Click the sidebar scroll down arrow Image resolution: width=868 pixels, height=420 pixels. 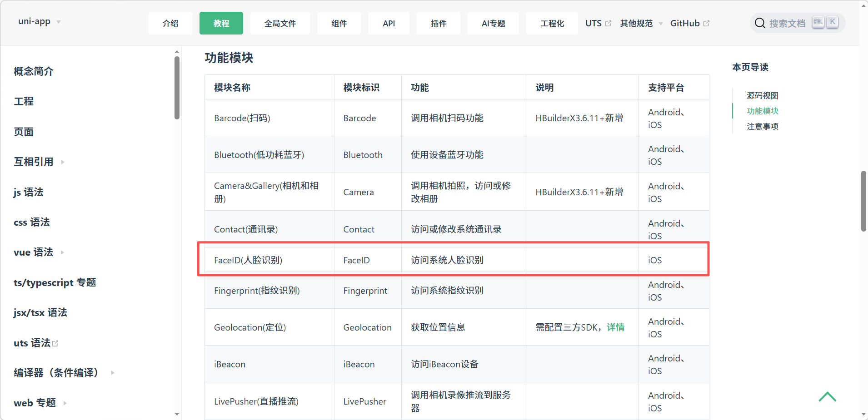(177, 414)
